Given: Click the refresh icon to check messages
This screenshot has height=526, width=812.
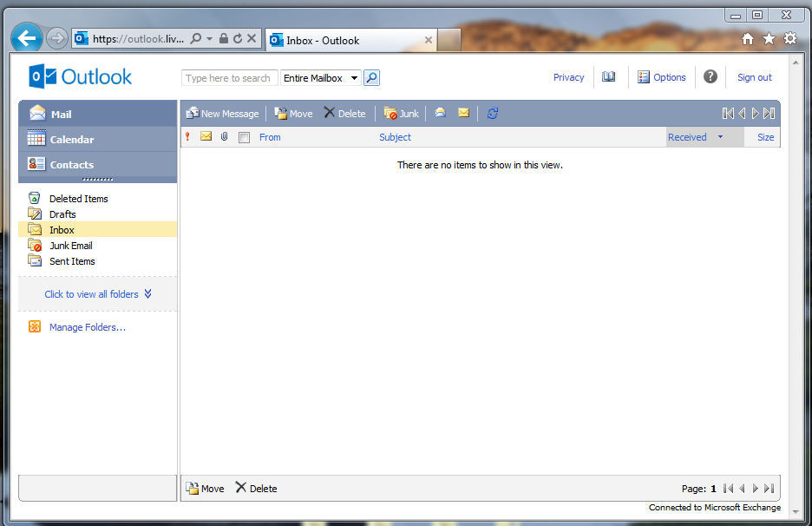Looking at the screenshot, I should point(493,114).
